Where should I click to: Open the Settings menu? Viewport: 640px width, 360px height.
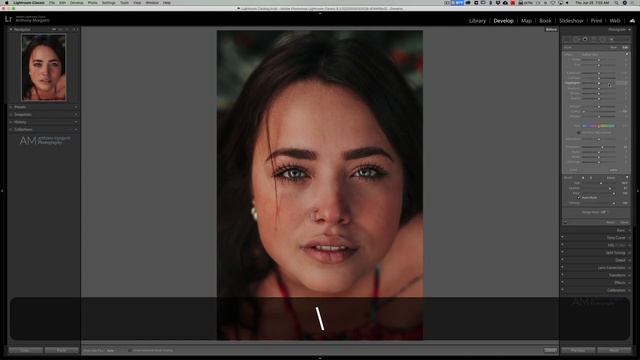109,2
